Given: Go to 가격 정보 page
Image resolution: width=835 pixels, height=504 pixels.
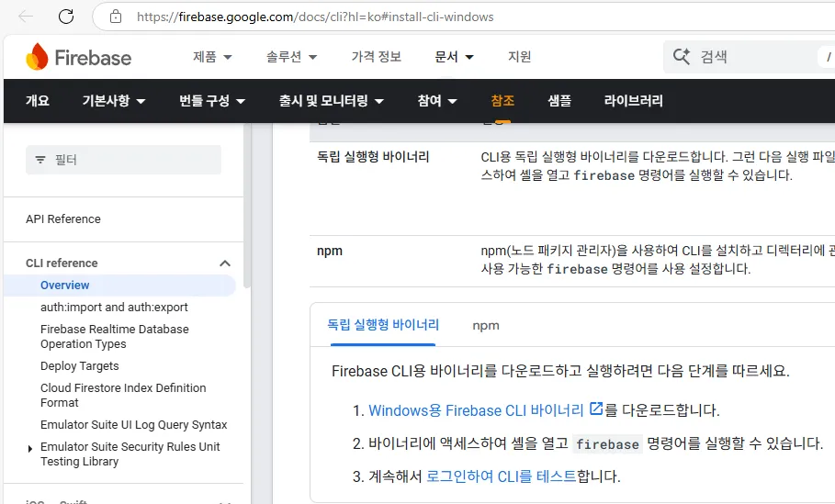Looking at the screenshot, I should (376, 56).
